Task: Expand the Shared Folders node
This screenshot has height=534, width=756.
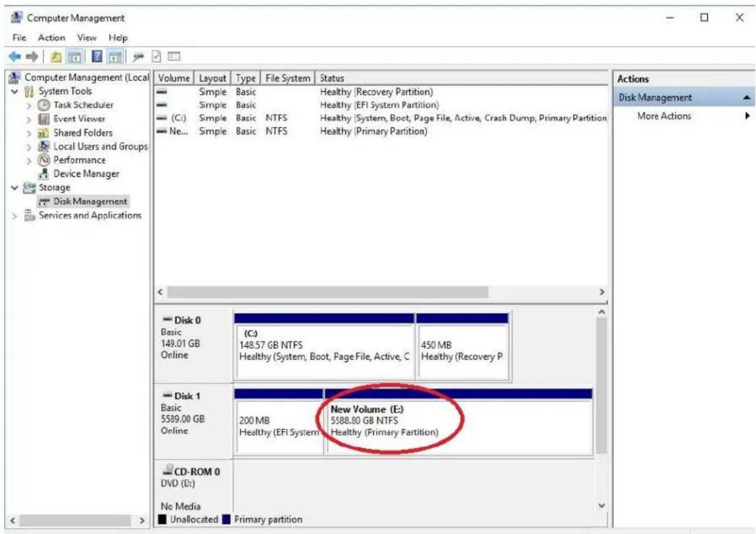Action: pyautogui.click(x=29, y=133)
